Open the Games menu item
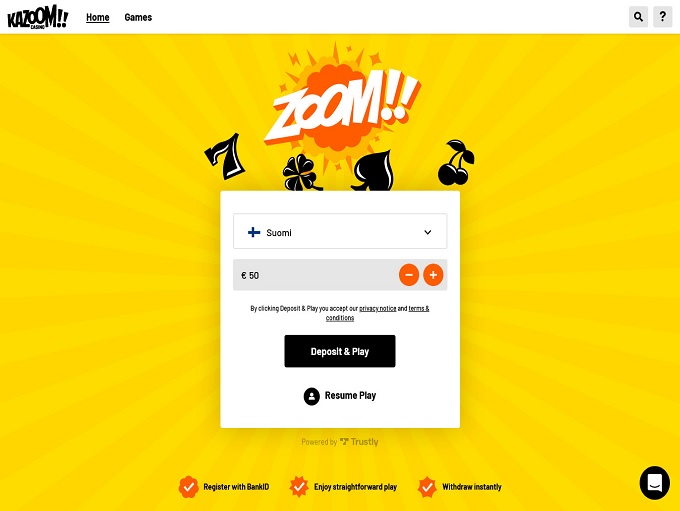This screenshot has width=680, height=511. point(138,17)
